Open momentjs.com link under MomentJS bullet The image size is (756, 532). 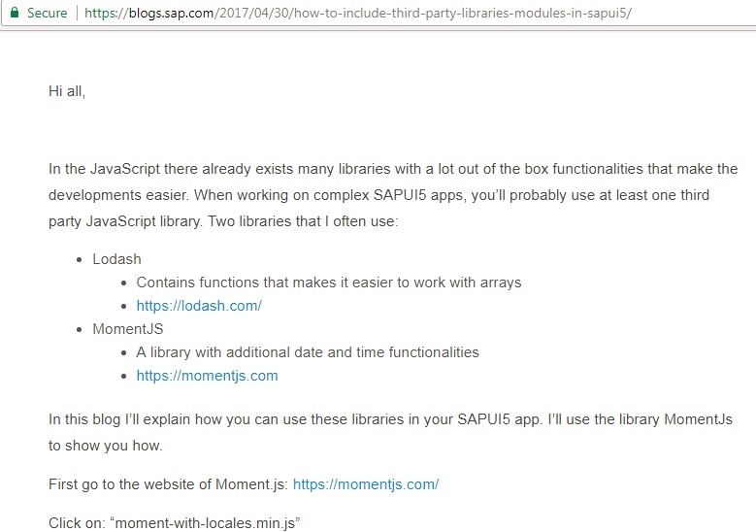tap(207, 376)
